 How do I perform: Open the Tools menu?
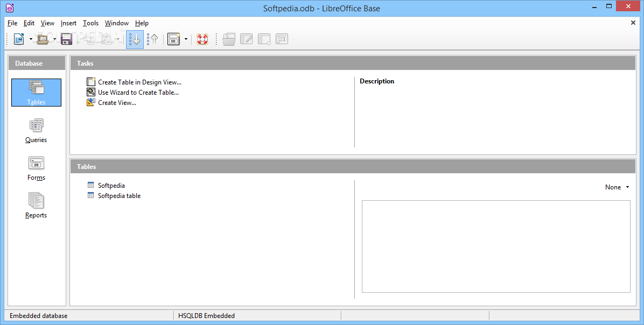(91, 23)
